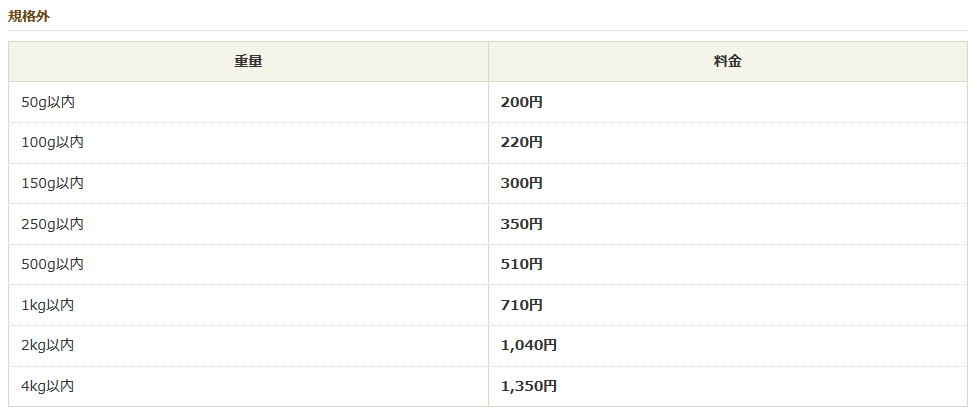Select the 1kg以内 row label
The width and height of the screenshot is (979, 416).
point(47,305)
